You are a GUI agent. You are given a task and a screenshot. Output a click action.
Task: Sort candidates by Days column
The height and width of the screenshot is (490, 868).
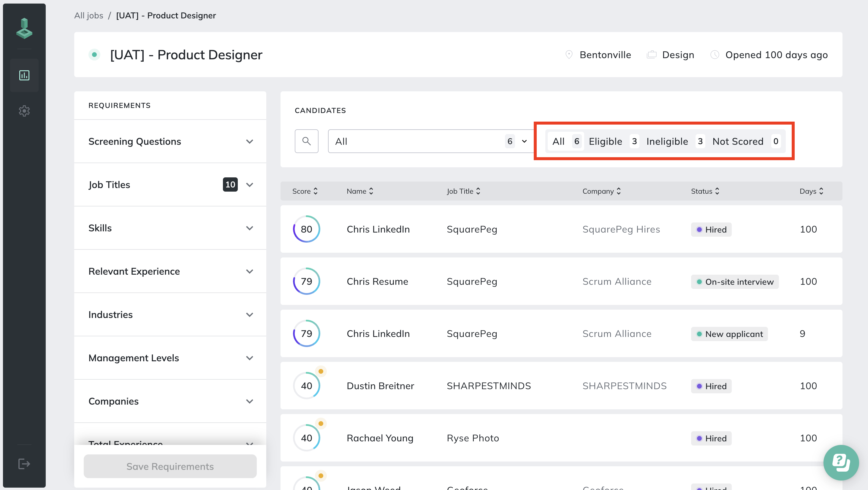811,191
